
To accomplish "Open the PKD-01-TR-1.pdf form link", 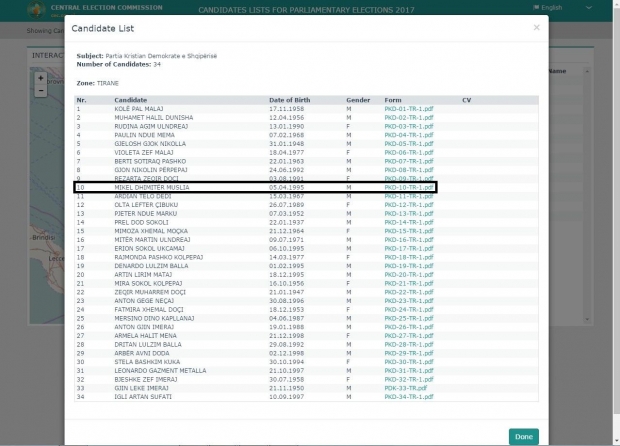I will pos(408,109).
